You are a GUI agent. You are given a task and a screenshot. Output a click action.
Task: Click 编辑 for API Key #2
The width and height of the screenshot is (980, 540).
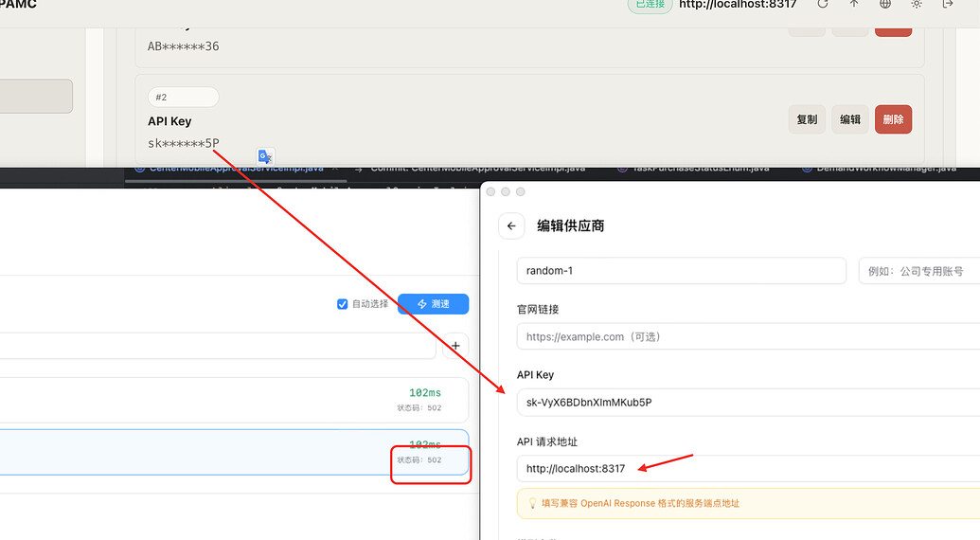pyautogui.click(x=850, y=119)
